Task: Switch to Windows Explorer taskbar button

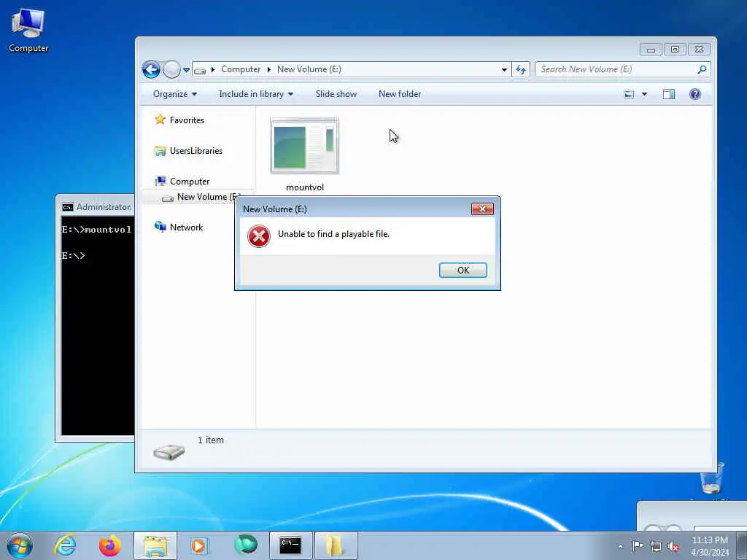Action: (155, 545)
